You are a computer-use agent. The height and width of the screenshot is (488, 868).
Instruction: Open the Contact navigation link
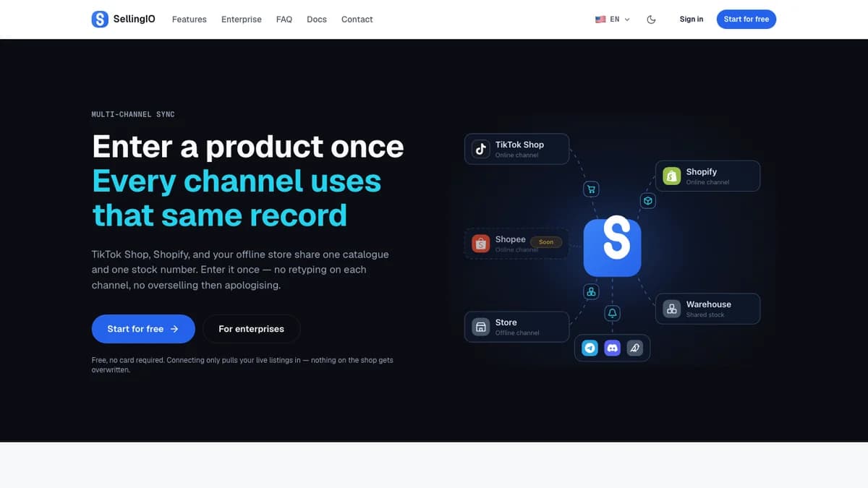(x=357, y=20)
